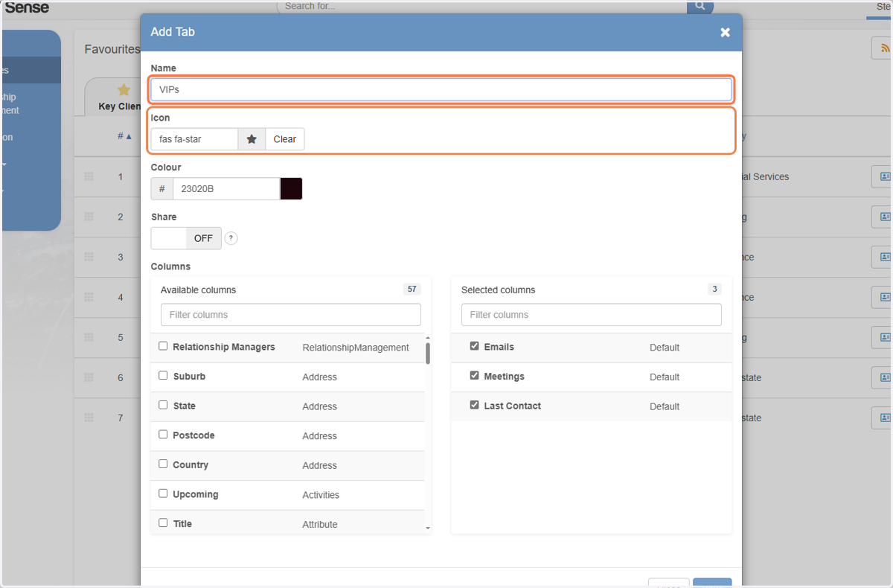Click the Available columns filter box
This screenshot has width=893, height=588.
(291, 315)
